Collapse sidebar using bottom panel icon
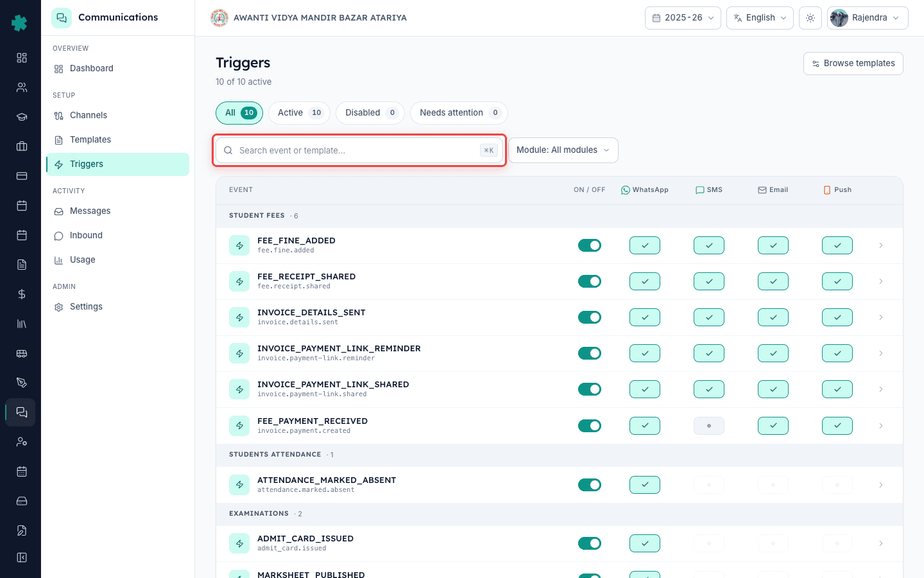Image resolution: width=924 pixels, height=578 pixels. click(22, 557)
